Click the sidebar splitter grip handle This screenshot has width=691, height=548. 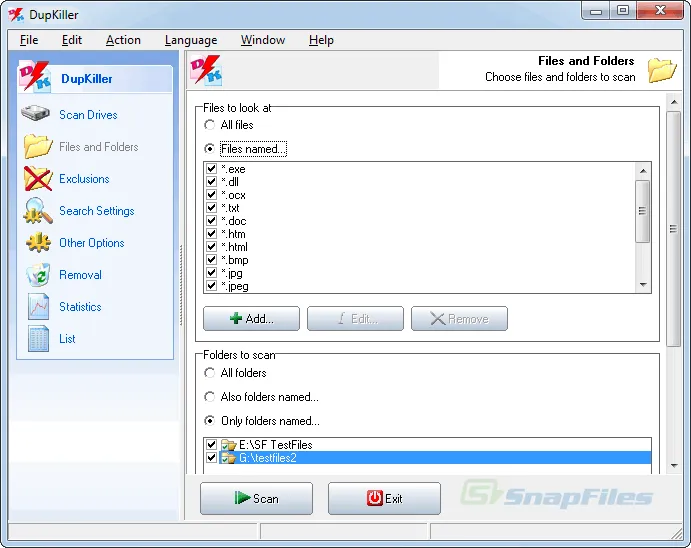point(181,285)
